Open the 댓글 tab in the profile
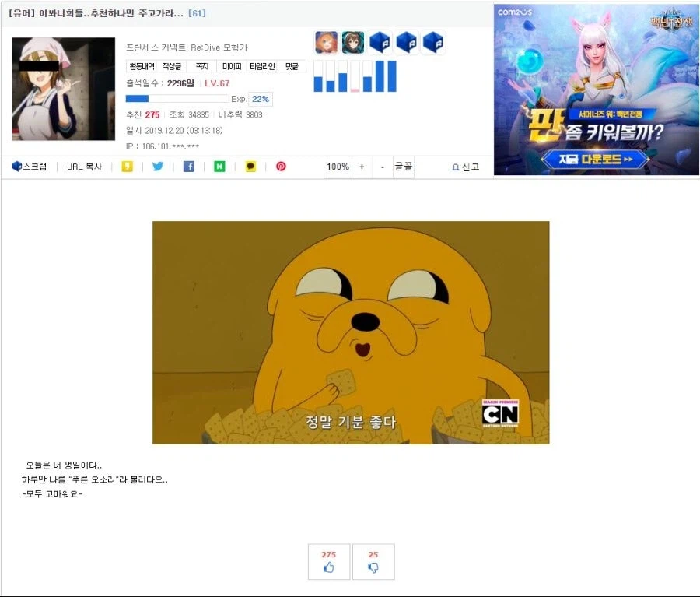 click(290, 66)
